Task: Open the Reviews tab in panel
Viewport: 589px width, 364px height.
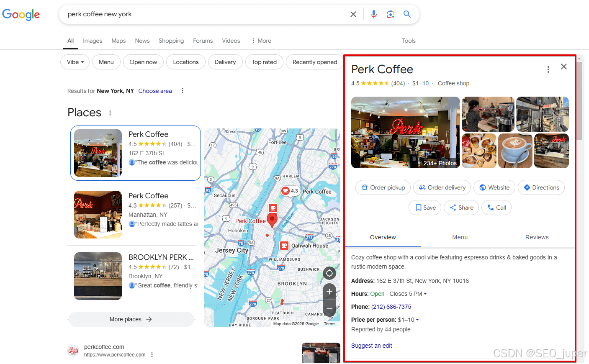Action: [x=537, y=237]
